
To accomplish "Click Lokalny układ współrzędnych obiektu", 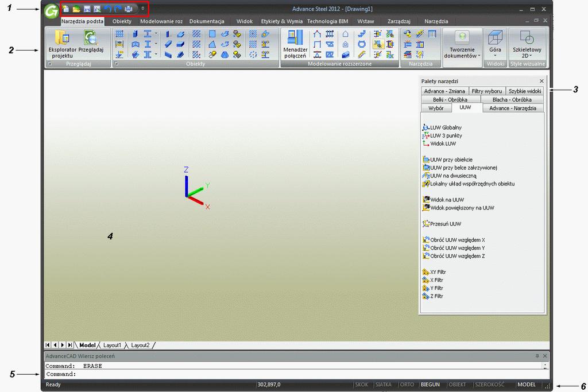I will pos(469,184).
